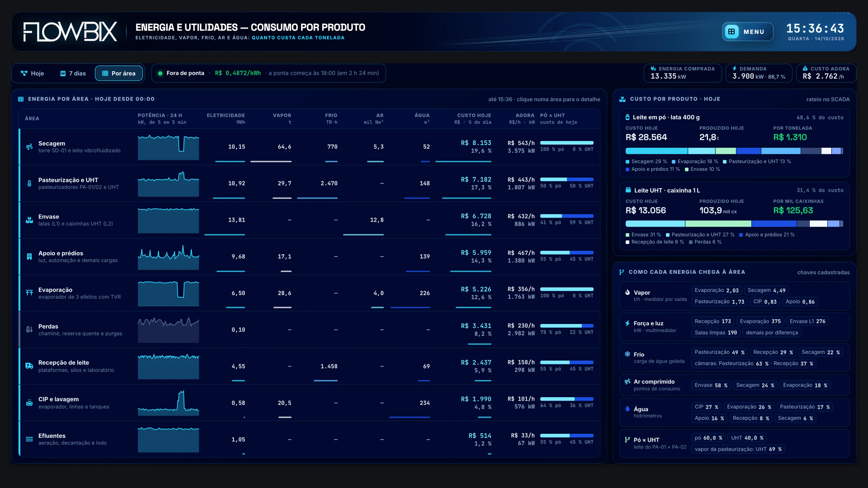
Task: Click the CIP e lavagem icon
Action: coord(29,403)
